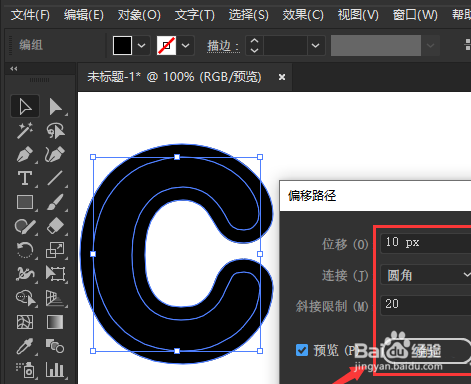The height and width of the screenshot is (384, 471).
Task: Click the Miter limit (斜接限制) field
Action: (426, 305)
